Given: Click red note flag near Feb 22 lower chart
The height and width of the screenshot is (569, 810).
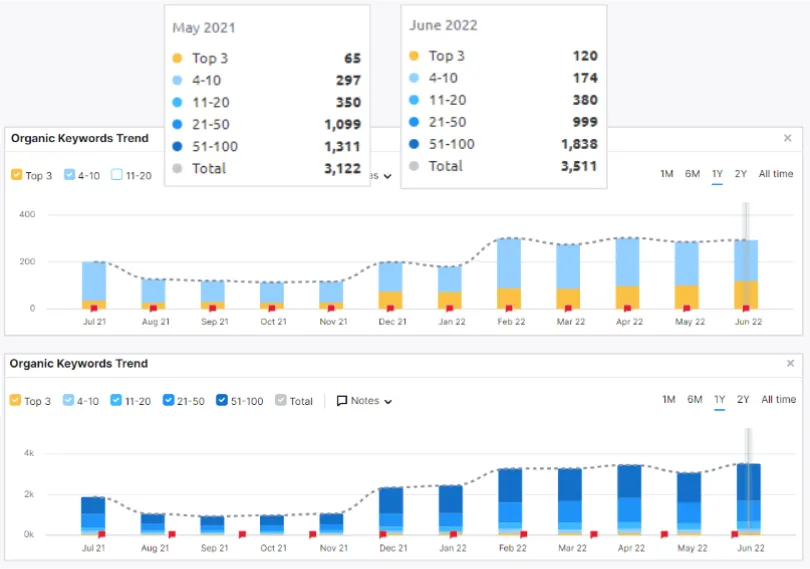Looking at the screenshot, I should 524,534.
